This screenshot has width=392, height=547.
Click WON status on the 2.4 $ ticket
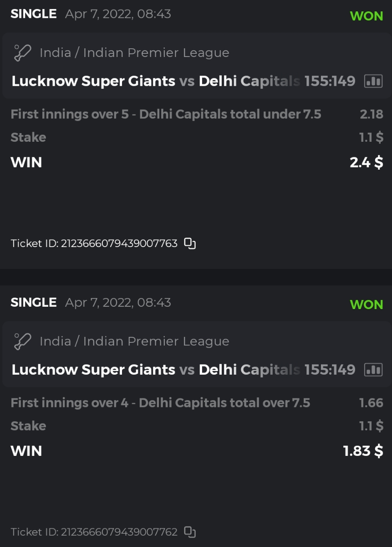(367, 16)
